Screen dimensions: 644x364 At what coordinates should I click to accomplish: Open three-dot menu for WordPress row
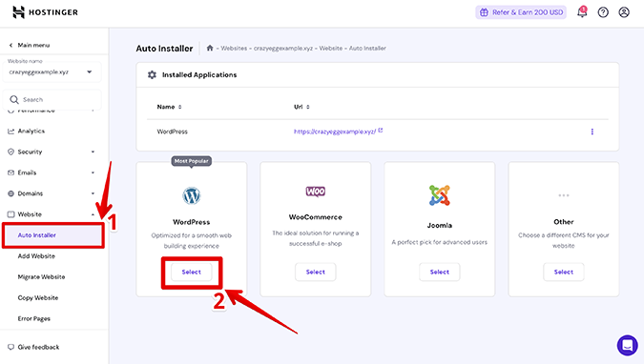tap(592, 131)
